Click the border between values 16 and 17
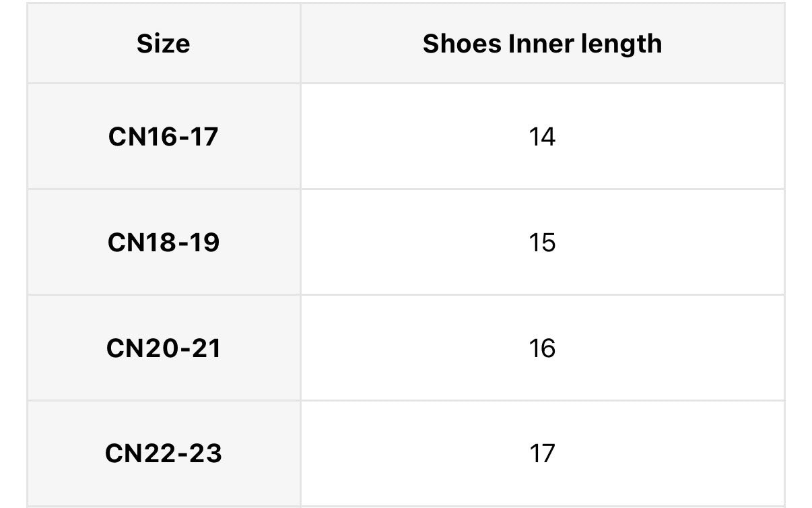Image resolution: width=812 pixels, height=508 pixels. [x=542, y=401]
